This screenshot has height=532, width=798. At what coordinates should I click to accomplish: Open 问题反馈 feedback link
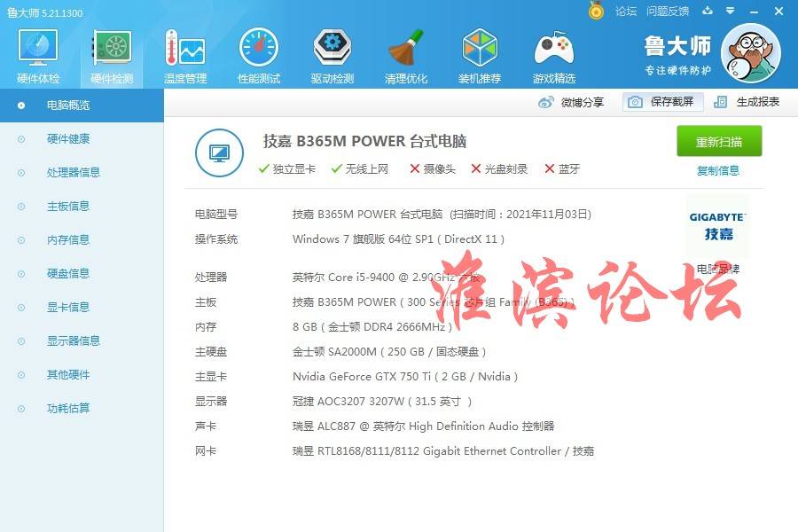(668, 12)
